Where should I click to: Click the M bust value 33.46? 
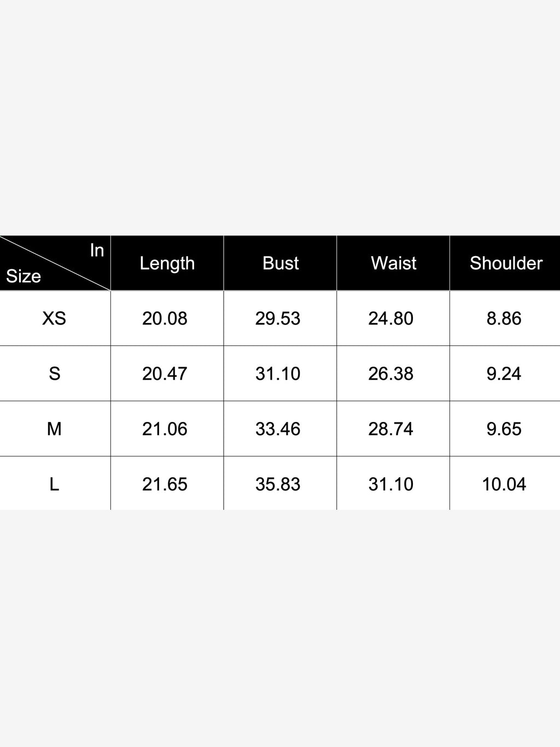[x=278, y=429]
